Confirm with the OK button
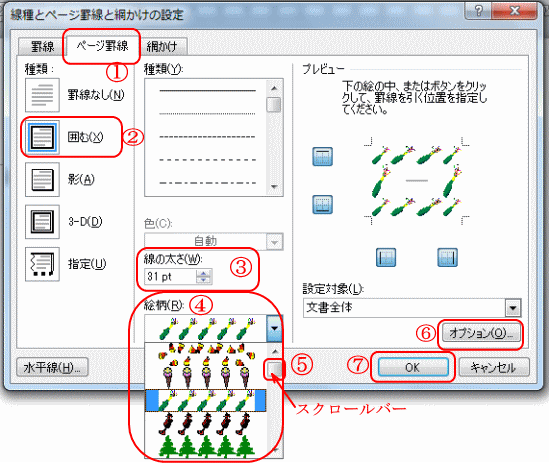The height and width of the screenshot is (463, 549). click(413, 367)
